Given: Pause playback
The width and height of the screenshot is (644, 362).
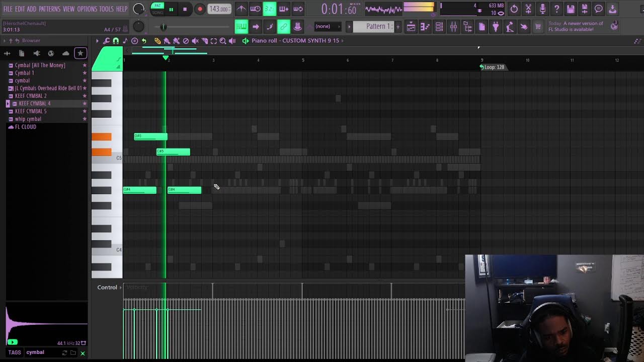Looking at the screenshot, I should [171, 9].
